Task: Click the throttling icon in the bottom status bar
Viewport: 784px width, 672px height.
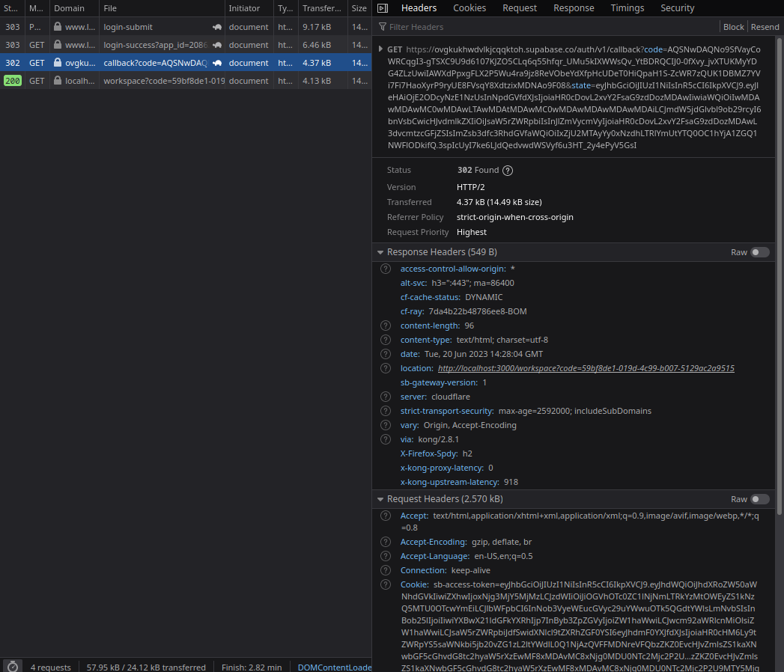Action: (x=12, y=665)
